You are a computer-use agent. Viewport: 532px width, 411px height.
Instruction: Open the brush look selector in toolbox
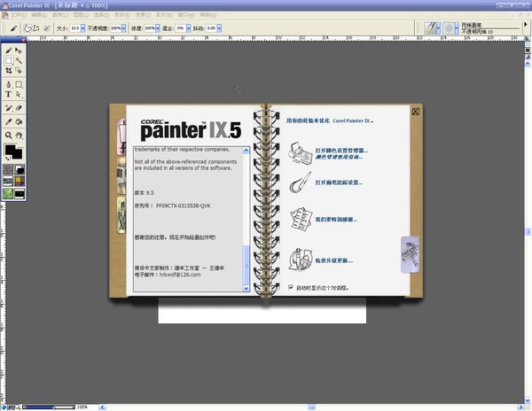point(20,193)
